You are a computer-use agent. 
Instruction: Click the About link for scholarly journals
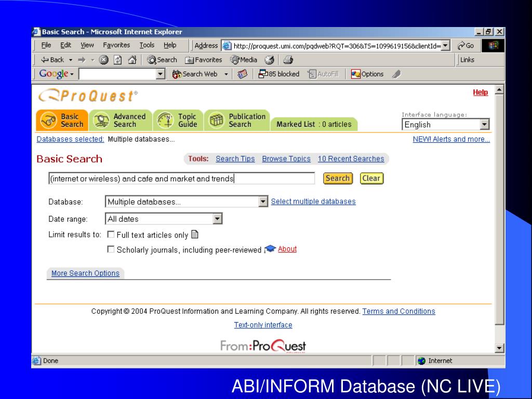[287, 249]
